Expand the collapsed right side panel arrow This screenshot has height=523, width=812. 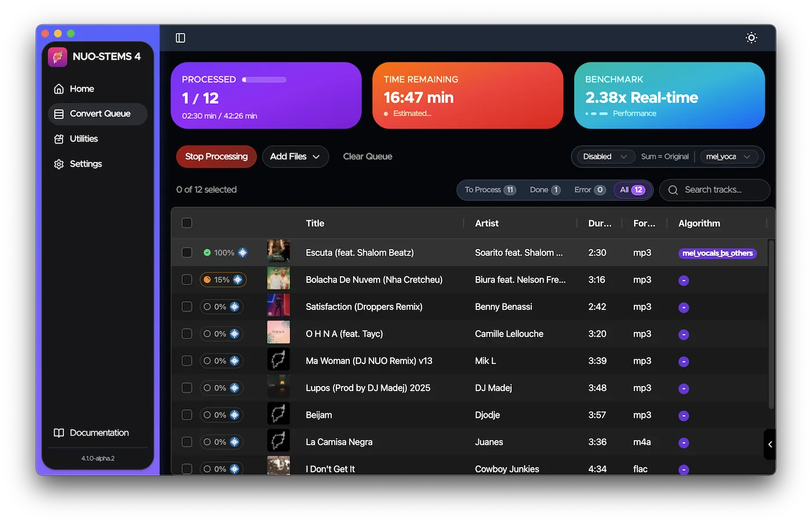770,444
